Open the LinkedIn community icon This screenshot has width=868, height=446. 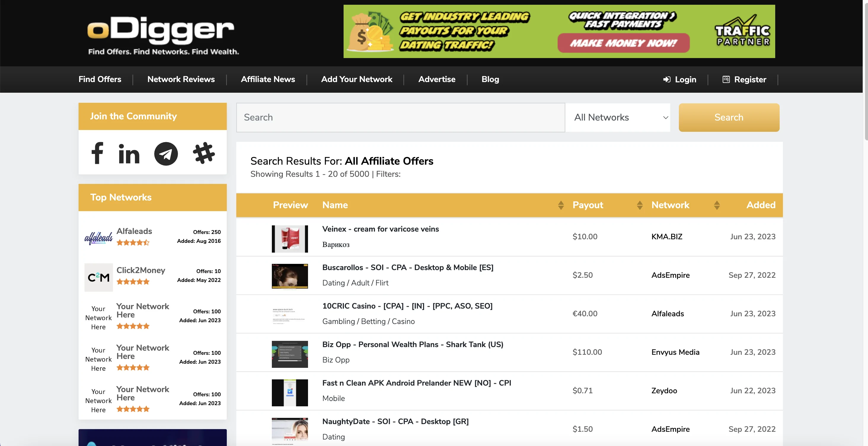(129, 154)
